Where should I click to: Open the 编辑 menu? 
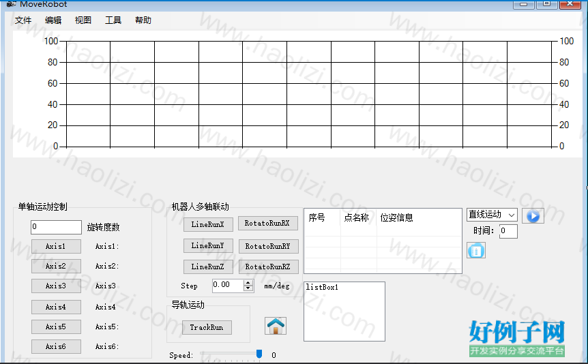(x=53, y=20)
